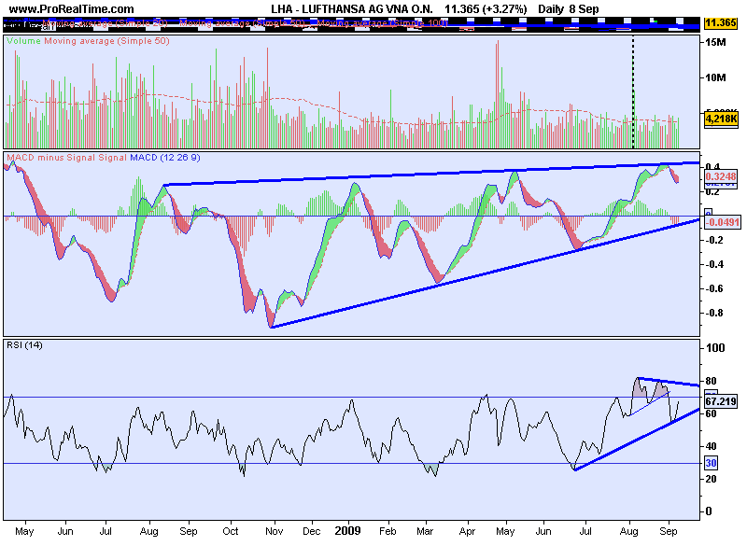Click the yellow 11.365 price tag
Image resolution: width=747 pixels, height=560 pixels.
(720, 22)
